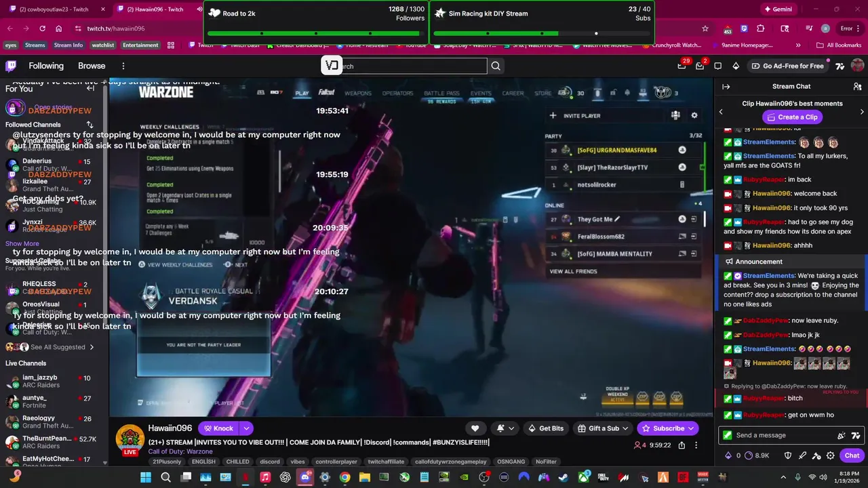Image resolution: width=868 pixels, height=488 pixels.
Task: Click Go Ad-Free for Free
Action: pyautogui.click(x=788, y=66)
